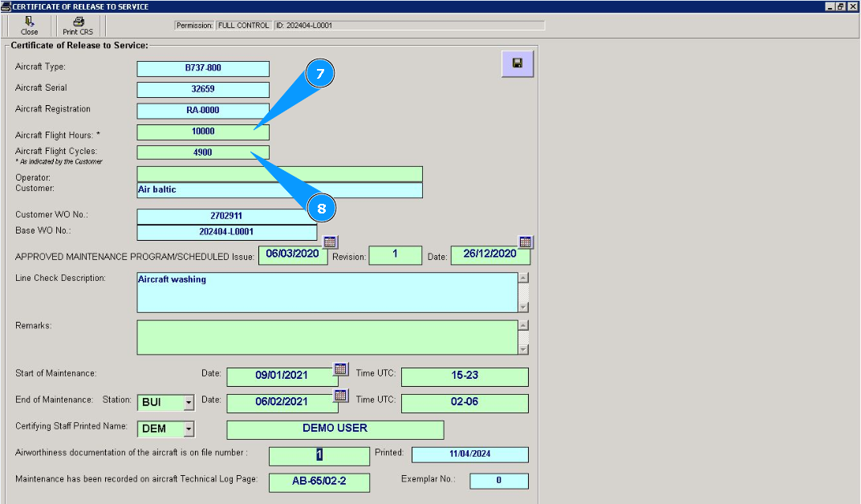Click the Customer field Air baltic
The image size is (861, 504).
tap(279, 190)
